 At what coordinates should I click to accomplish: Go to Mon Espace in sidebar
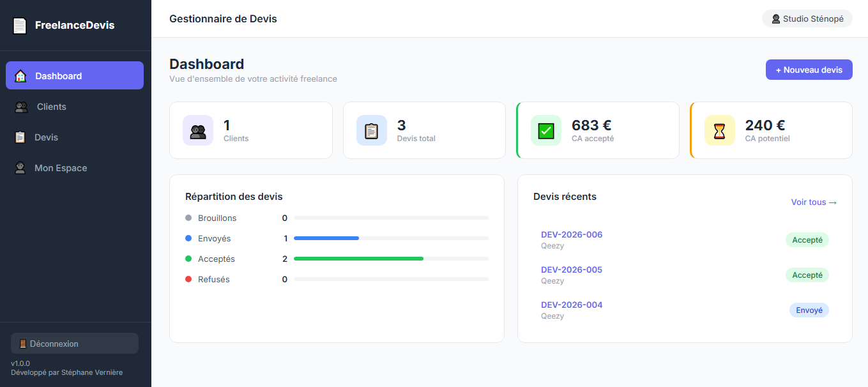point(61,168)
